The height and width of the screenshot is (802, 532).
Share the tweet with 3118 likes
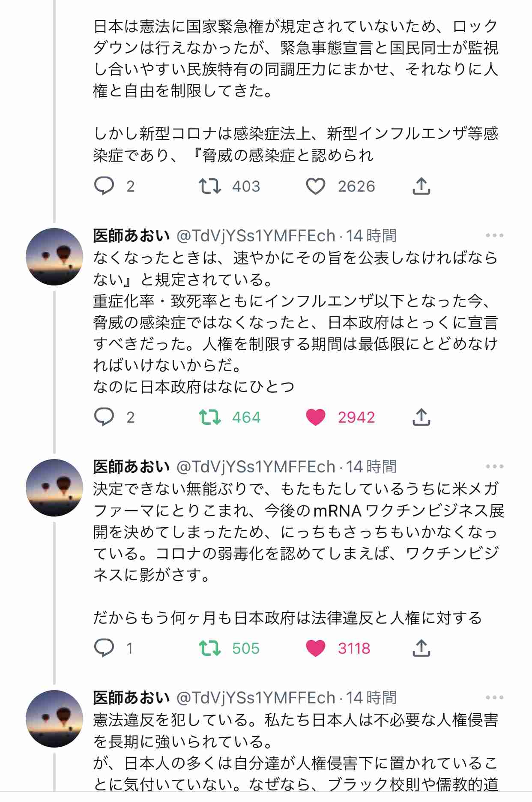click(421, 648)
